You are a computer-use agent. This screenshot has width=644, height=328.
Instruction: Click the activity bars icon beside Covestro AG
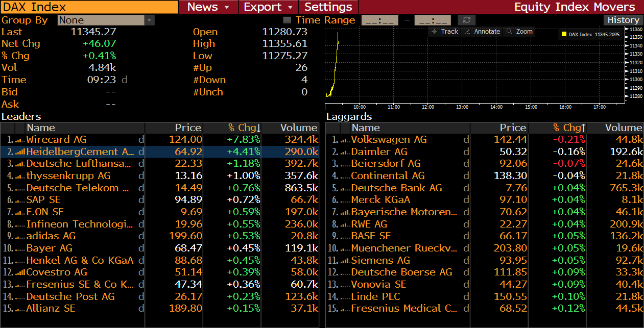pos(20,272)
